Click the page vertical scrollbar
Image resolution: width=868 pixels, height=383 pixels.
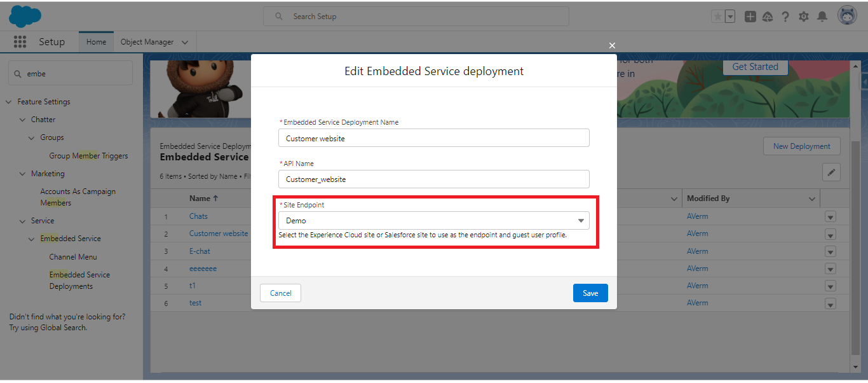coord(855,248)
